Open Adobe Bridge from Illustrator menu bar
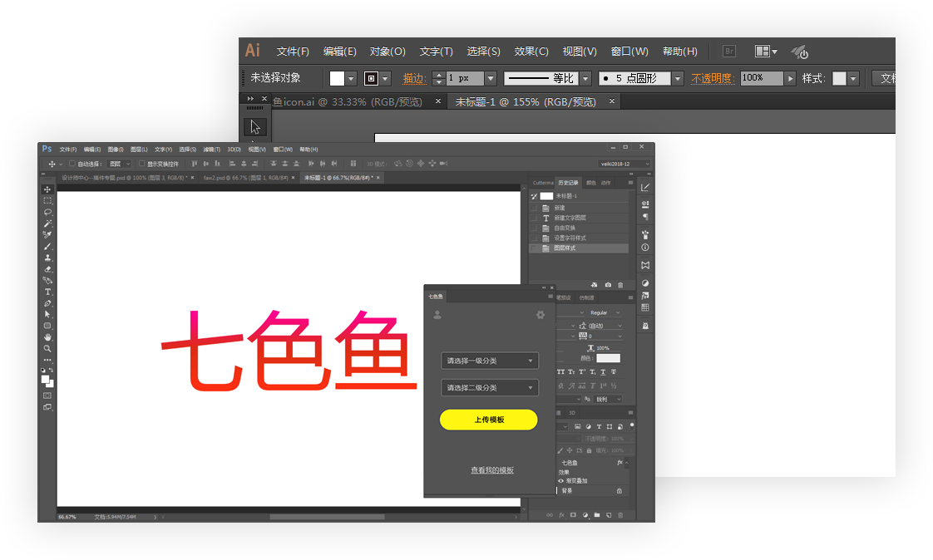 coord(729,52)
